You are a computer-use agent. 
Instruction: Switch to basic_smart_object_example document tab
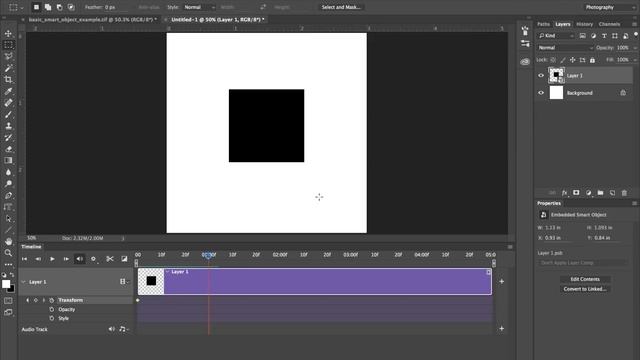(x=92, y=20)
